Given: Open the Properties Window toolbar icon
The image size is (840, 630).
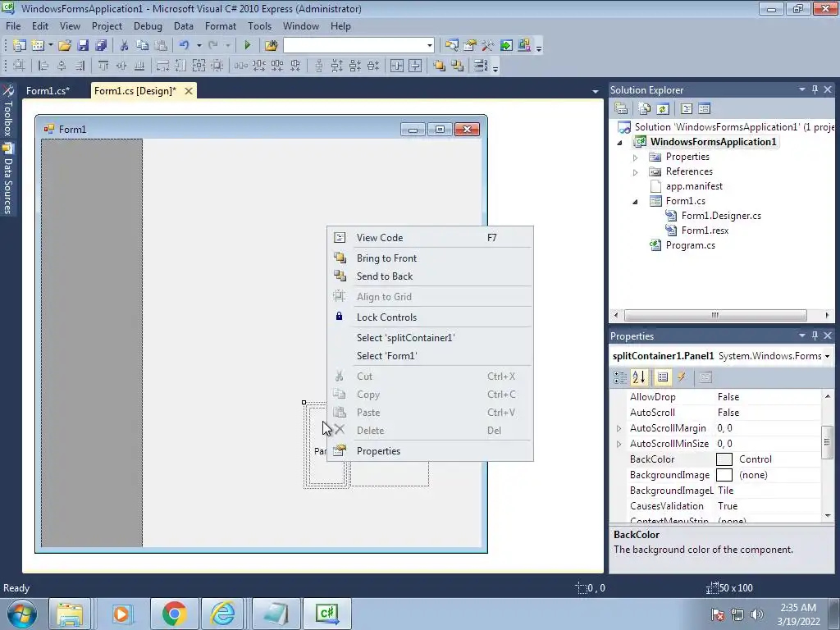Looking at the screenshot, I should [x=470, y=46].
